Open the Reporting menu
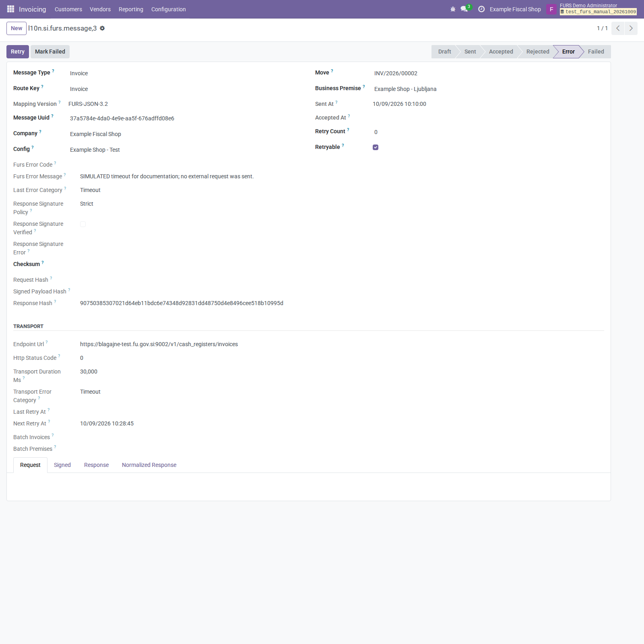Screen dimensions: 644x644 (x=131, y=9)
